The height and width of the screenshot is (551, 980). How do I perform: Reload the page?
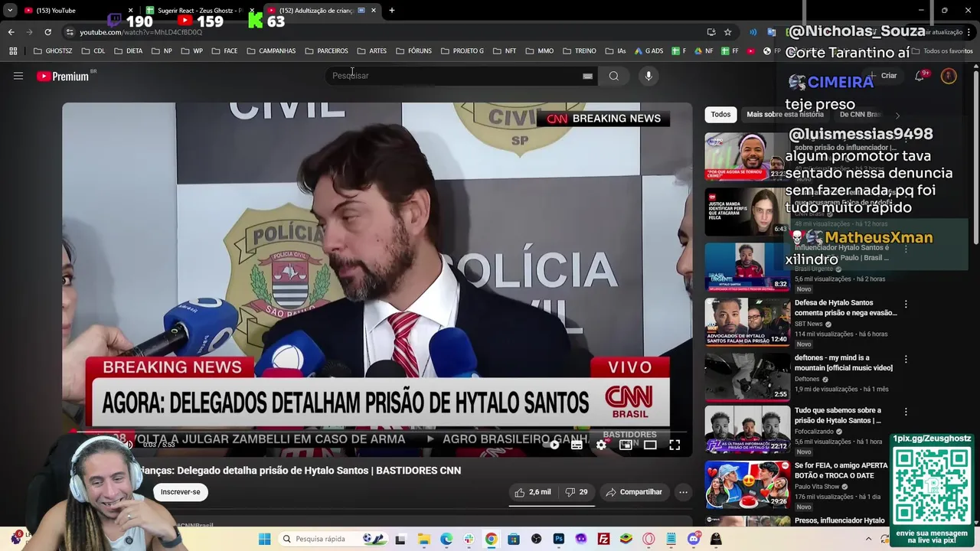[47, 32]
